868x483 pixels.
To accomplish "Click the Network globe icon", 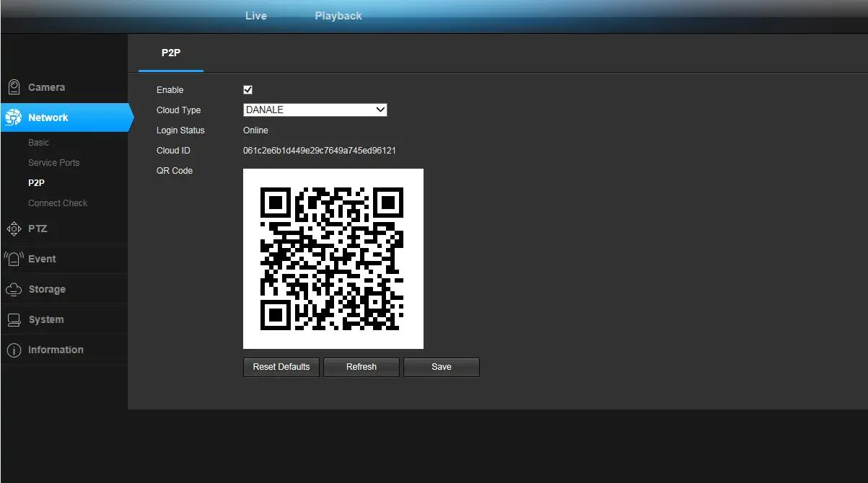I will [14, 118].
